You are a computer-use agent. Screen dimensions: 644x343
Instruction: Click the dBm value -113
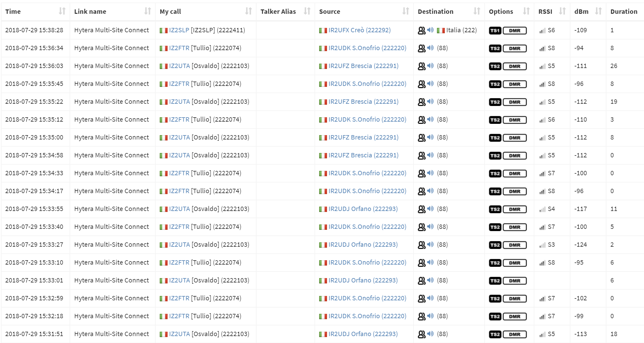pos(580,334)
